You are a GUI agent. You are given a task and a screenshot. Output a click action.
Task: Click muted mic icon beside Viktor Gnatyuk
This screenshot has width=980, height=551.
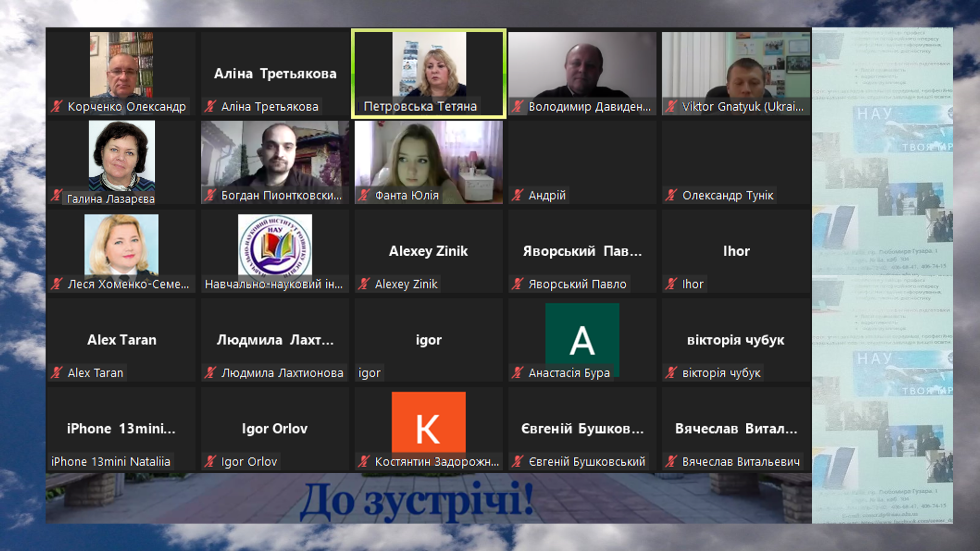[671, 106]
